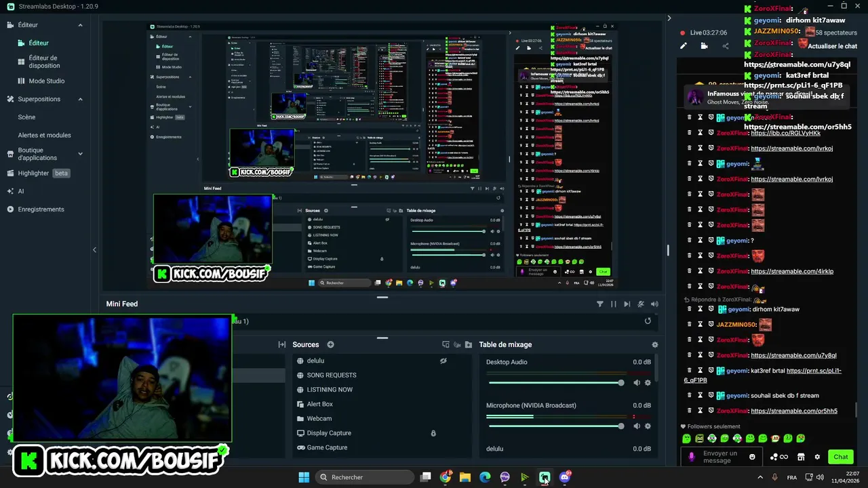Image resolution: width=868 pixels, height=488 pixels.
Task: Open chat settings gear
Action: (x=817, y=457)
